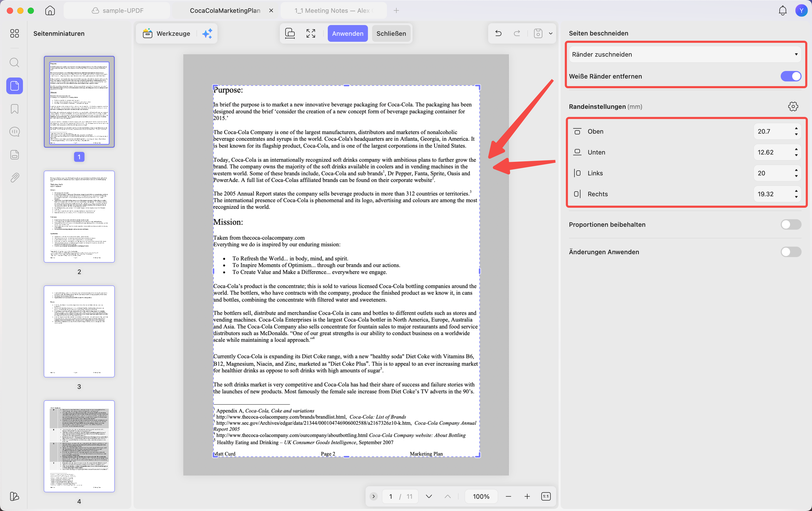Open margin settings gear icon
The width and height of the screenshot is (812, 511).
[793, 107]
